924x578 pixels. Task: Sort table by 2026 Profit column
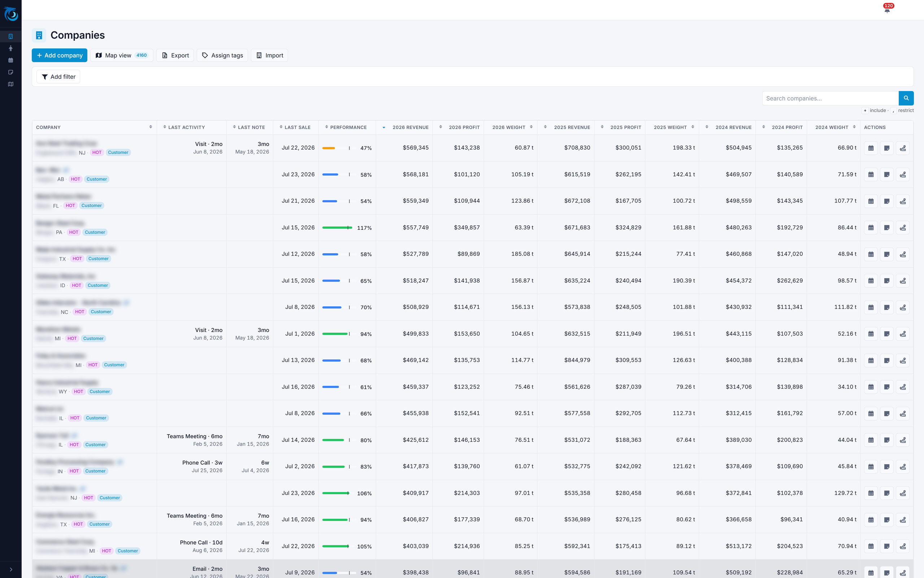tap(458, 127)
